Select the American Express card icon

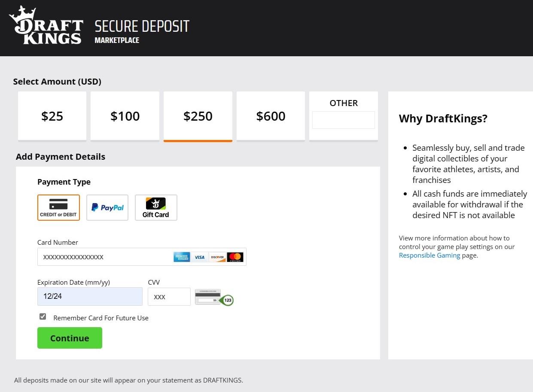coord(182,257)
